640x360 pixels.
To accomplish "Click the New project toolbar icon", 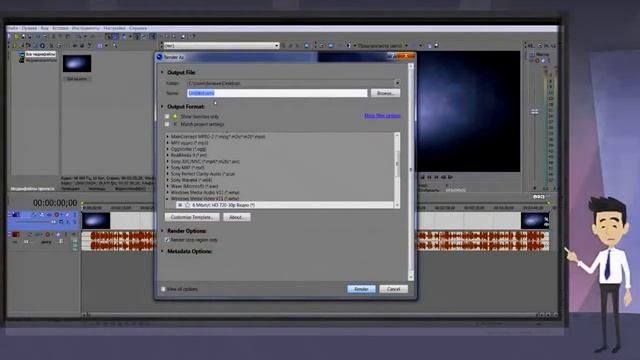I will pos(10,36).
